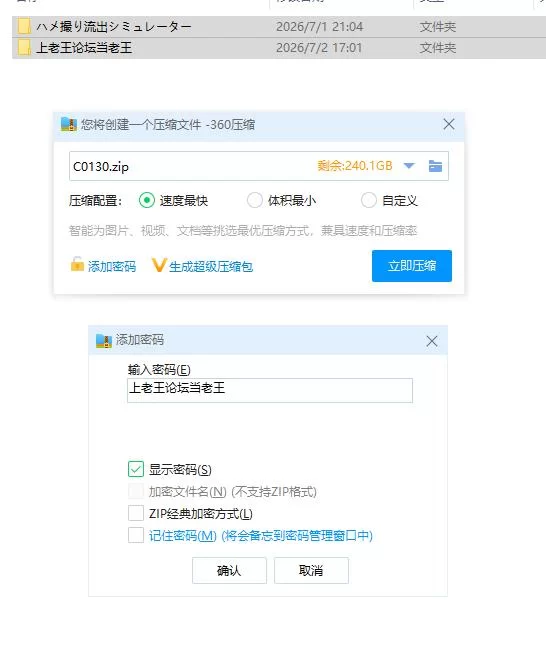Screen dimensions: 546x656
Task: Enable ZIP经典加密方式 checkbox
Action: 136,513
